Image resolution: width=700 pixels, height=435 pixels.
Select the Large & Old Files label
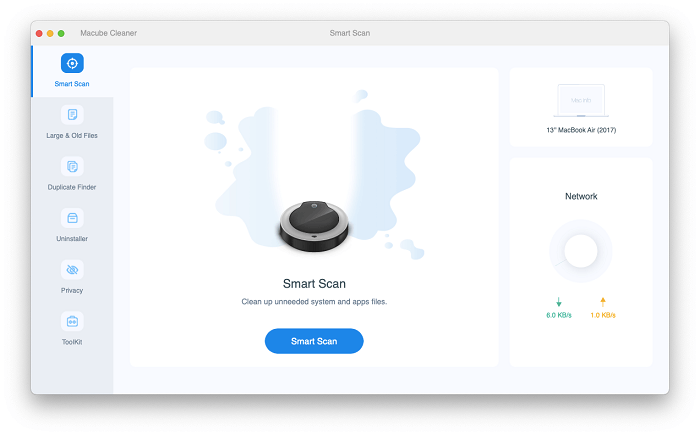[x=72, y=135]
